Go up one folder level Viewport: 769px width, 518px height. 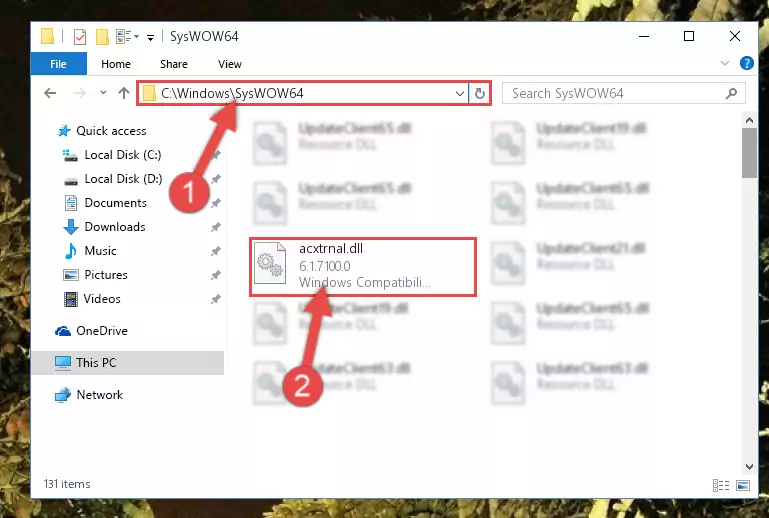click(x=124, y=93)
